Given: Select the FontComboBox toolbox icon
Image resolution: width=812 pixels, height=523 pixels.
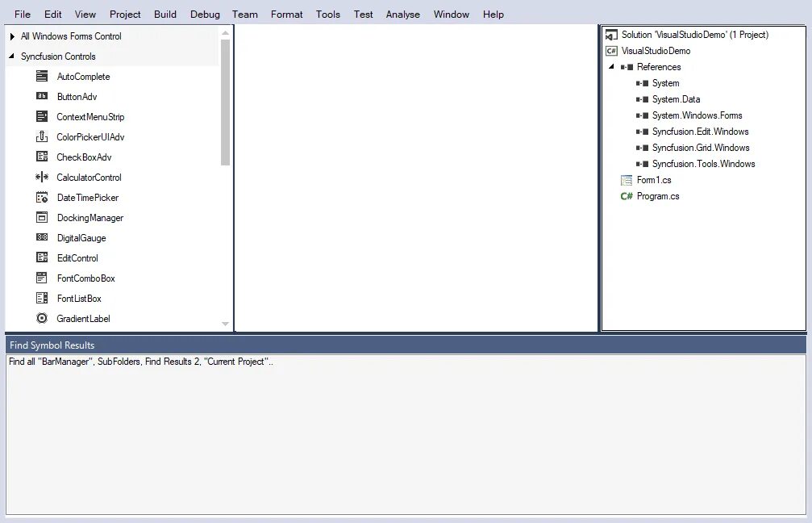Looking at the screenshot, I should [x=42, y=278].
